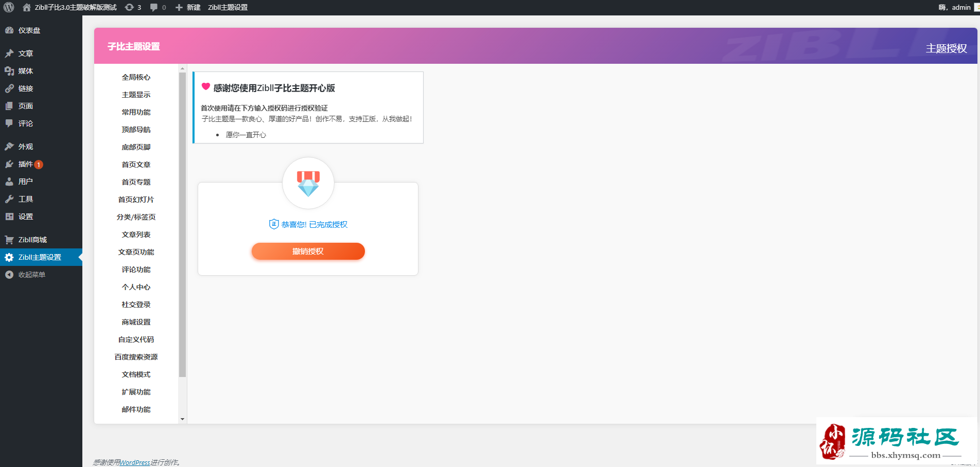Switch to the 全局核心 settings tab
The height and width of the screenshot is (467, 980).
(x=136, y=77)
